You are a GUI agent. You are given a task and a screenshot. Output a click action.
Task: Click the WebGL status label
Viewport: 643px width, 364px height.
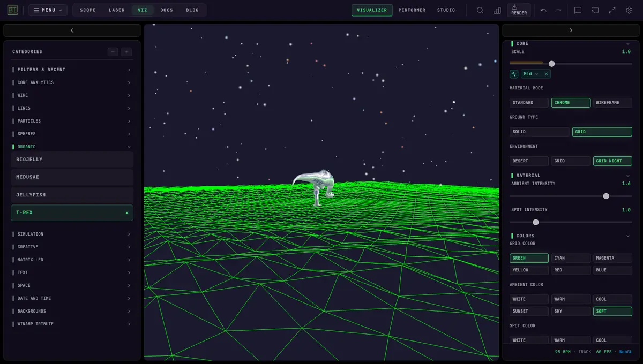(x=625, y=352)
